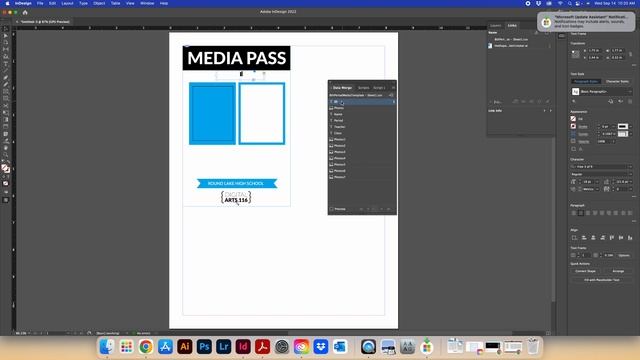Screen dimensions: 640x360
Task: Click the MEDIA PASS title frame
Action: [236, 58]
